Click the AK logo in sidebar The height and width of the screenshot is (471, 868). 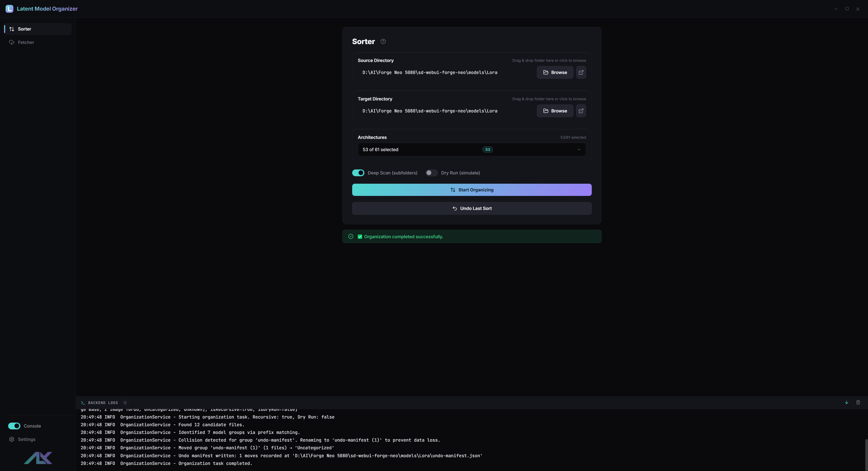(x=38, y=458)
